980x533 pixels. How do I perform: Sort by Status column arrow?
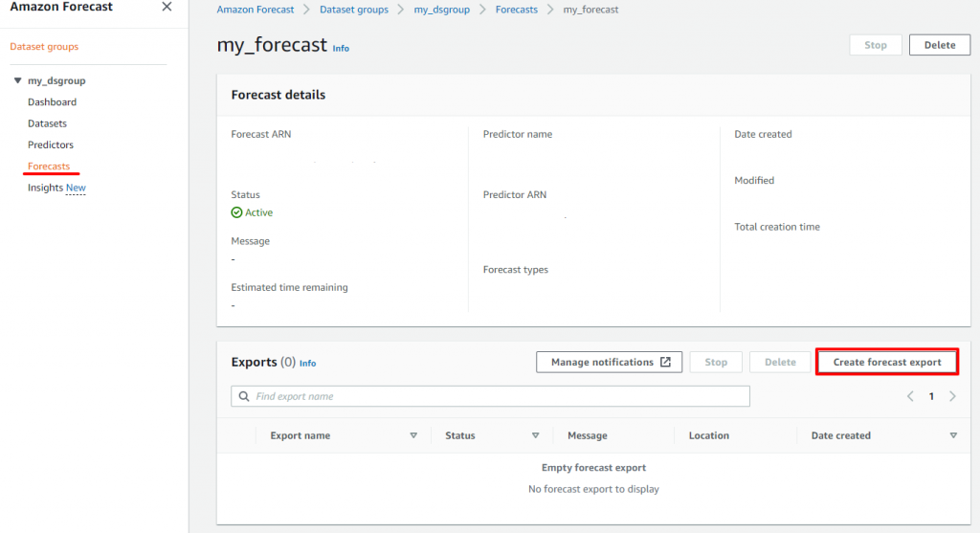pyautogui.click(x=536, y=435)
